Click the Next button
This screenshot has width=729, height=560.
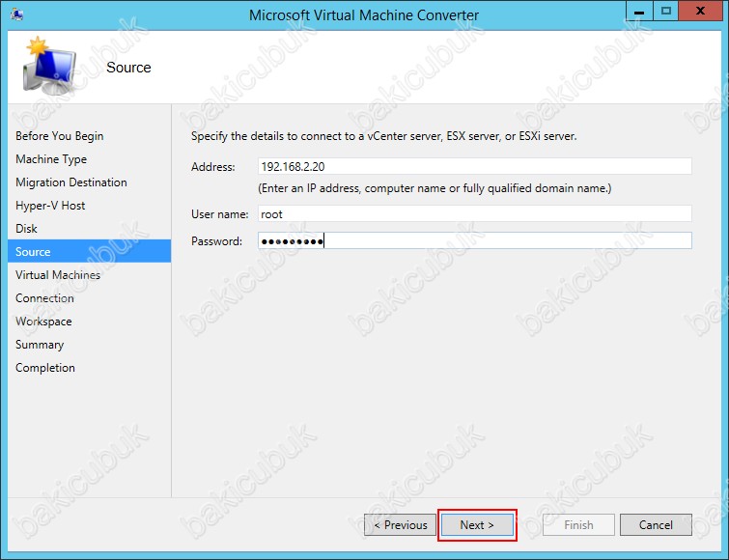tap(477, 524)
